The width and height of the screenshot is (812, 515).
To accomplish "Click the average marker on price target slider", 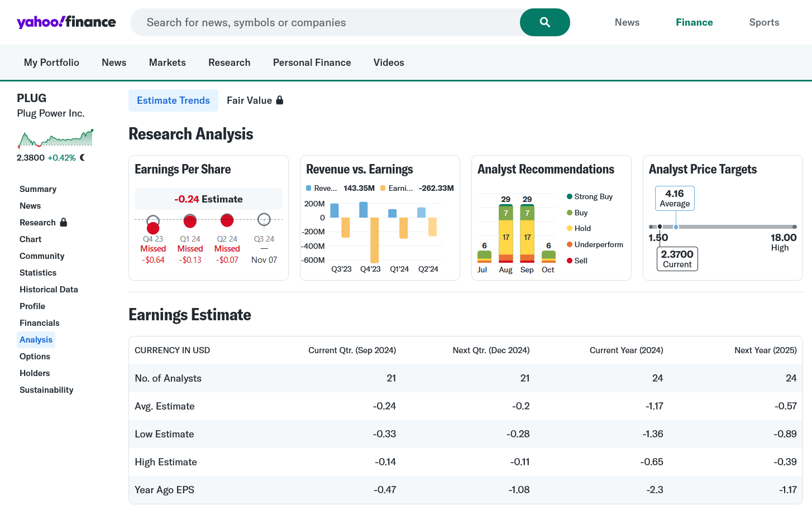I will pyautogui.click(x=676, y=227).
